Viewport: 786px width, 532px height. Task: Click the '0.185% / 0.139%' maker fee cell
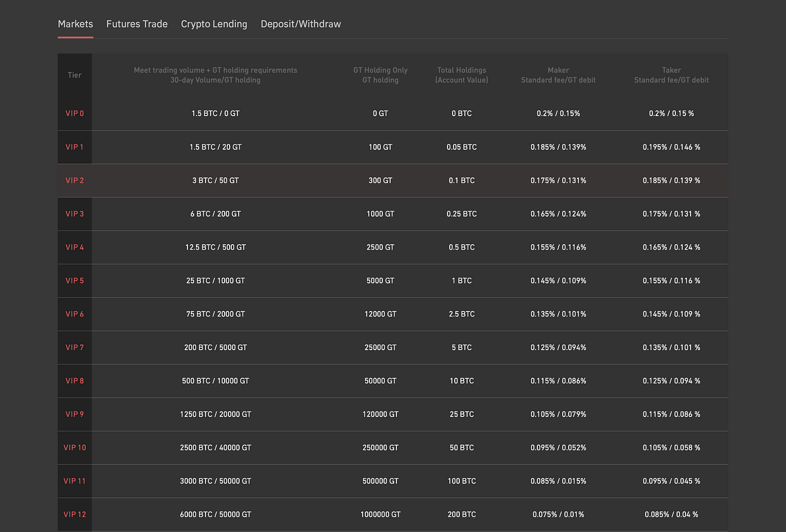click(559, 147)
